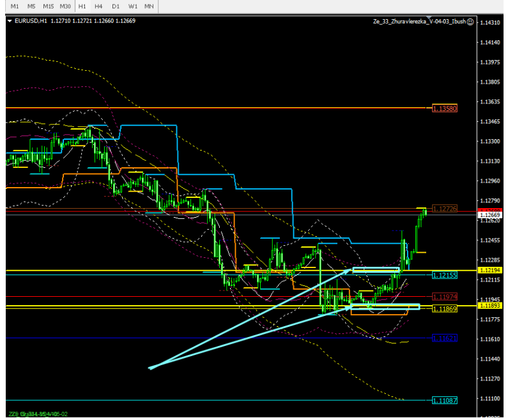Screen dimensions: 508x420
Task: Switch to M15 timeframe
Action: pyautogui.click(x=49, y=6)
